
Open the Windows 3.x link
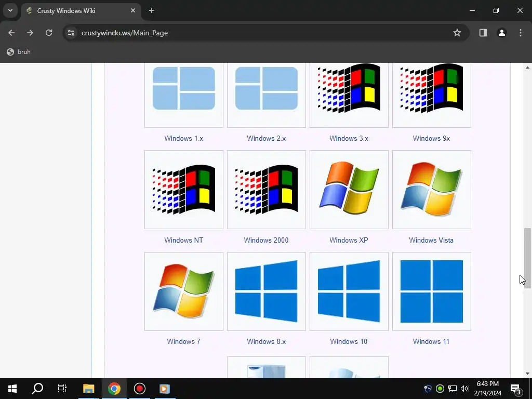(349, 138)
